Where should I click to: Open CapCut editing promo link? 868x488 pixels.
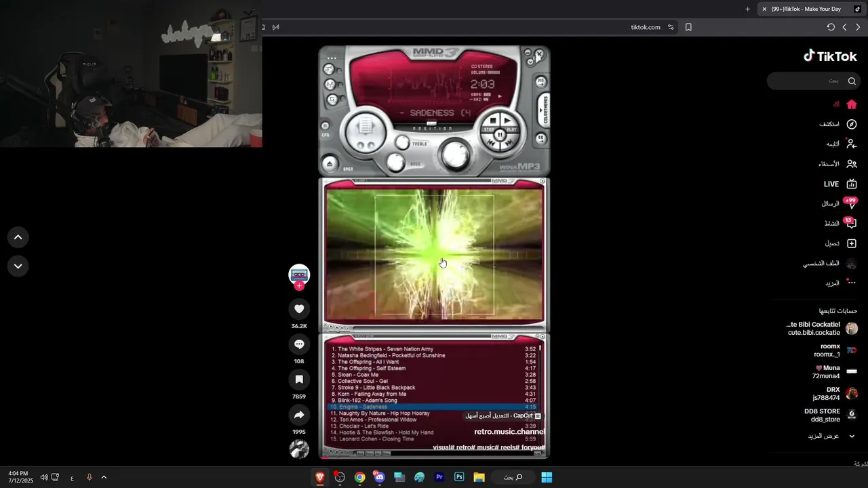pos(503,415)
